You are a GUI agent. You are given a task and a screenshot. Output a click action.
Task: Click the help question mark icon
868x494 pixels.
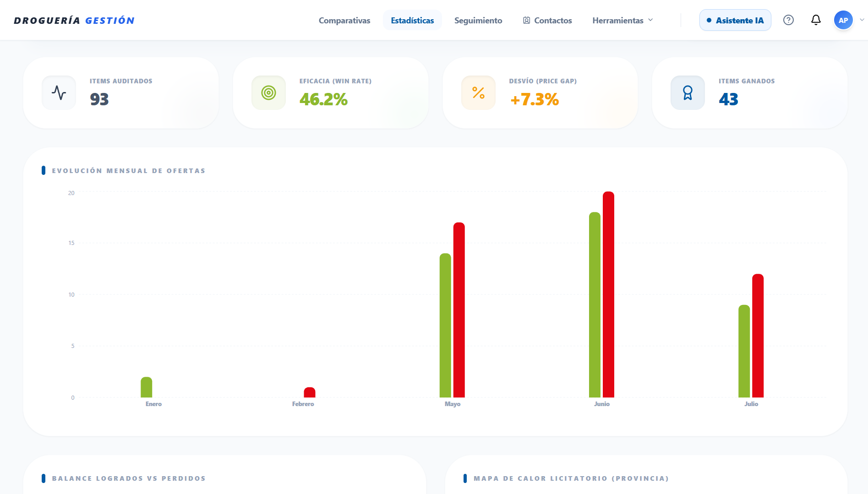pos(788,20)
